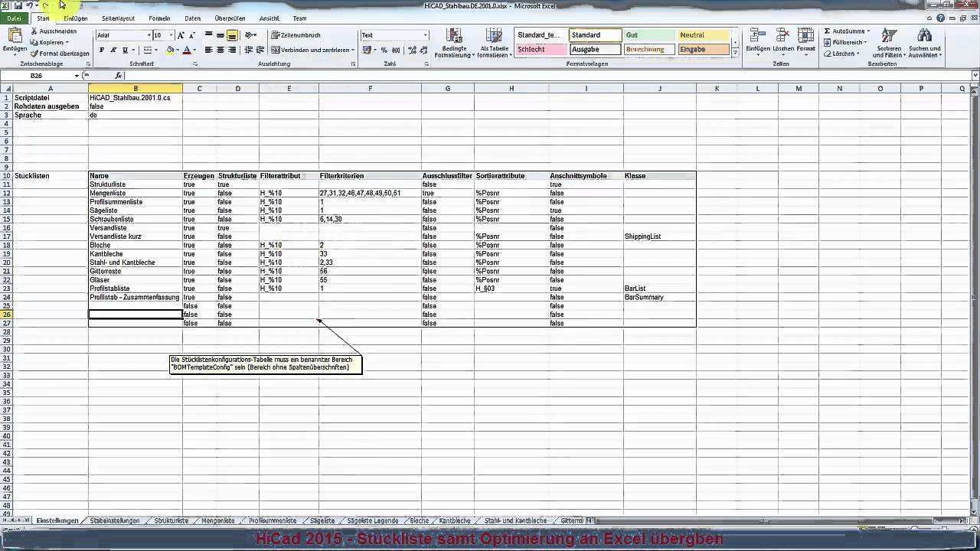The image size is (980, 551).
Task: Switch to the Mengenliste sheet tab
Action: pyautogui.click(x=218, y=520)
